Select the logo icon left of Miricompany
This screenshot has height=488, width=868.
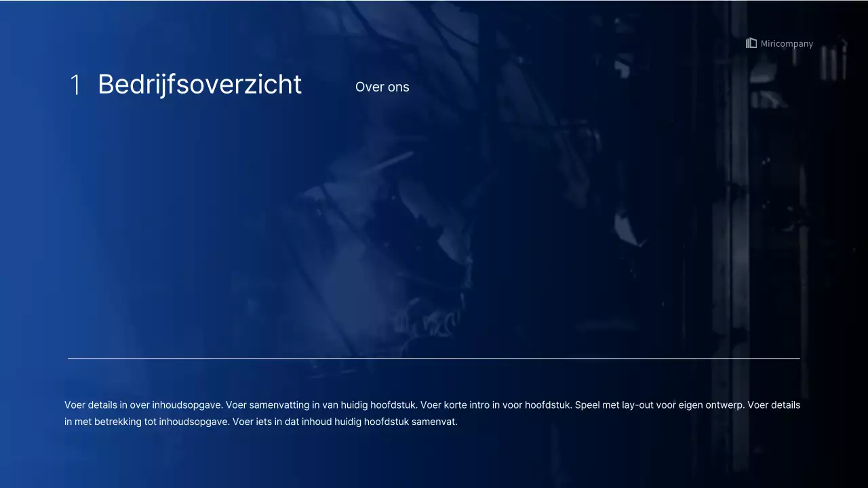[x=751, y=43]
